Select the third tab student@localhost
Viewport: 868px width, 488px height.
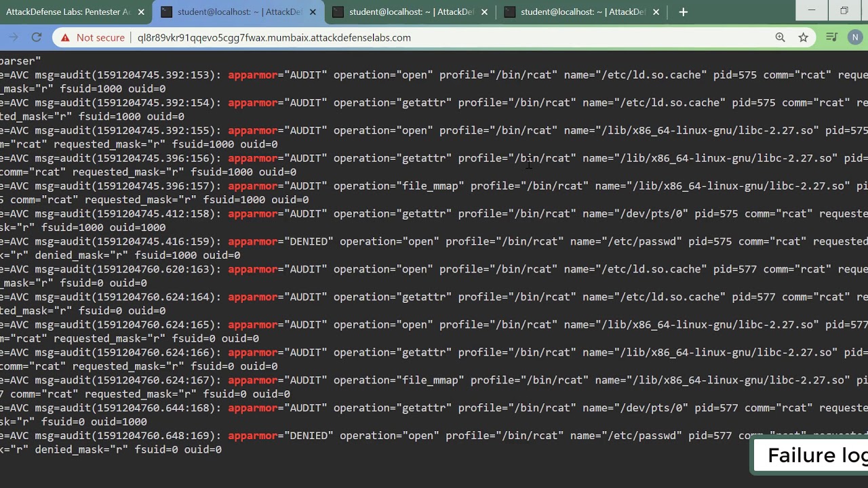(411, 12)
